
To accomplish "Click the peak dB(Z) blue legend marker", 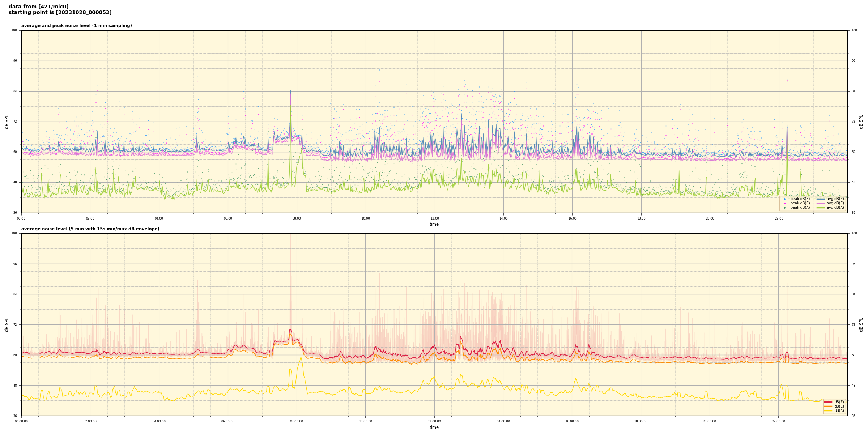I will [784, 199].
